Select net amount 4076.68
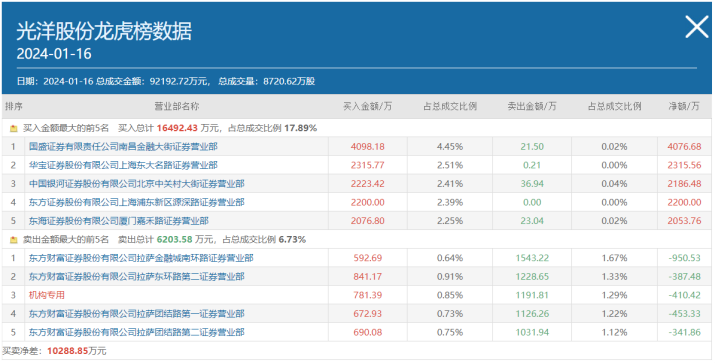The width and height of the screenshot is (715, 363). pyautogui.click(x=684, y=147)
